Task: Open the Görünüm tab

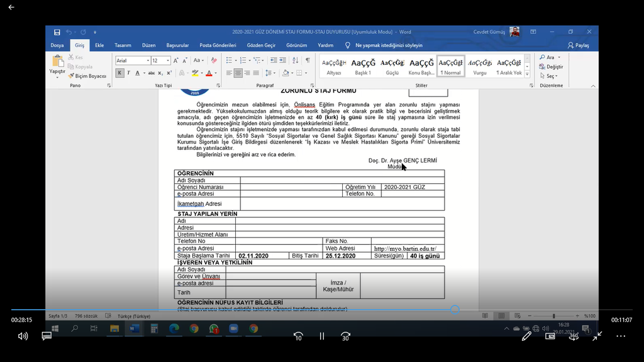Action: click(x=297, y=45)
